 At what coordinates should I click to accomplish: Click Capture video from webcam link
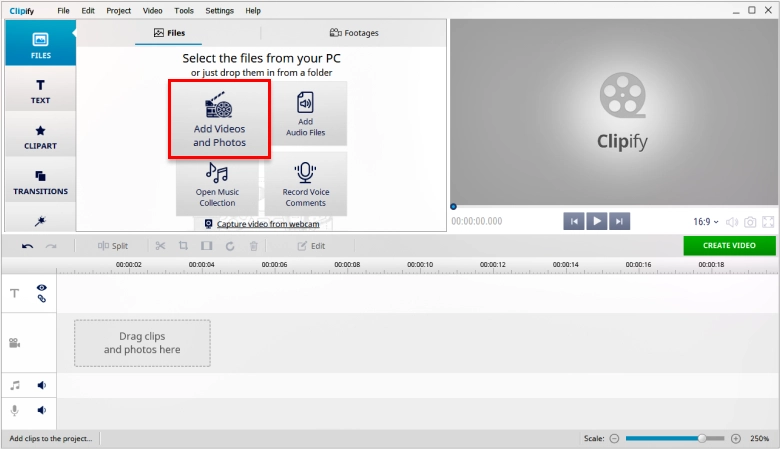268,224
